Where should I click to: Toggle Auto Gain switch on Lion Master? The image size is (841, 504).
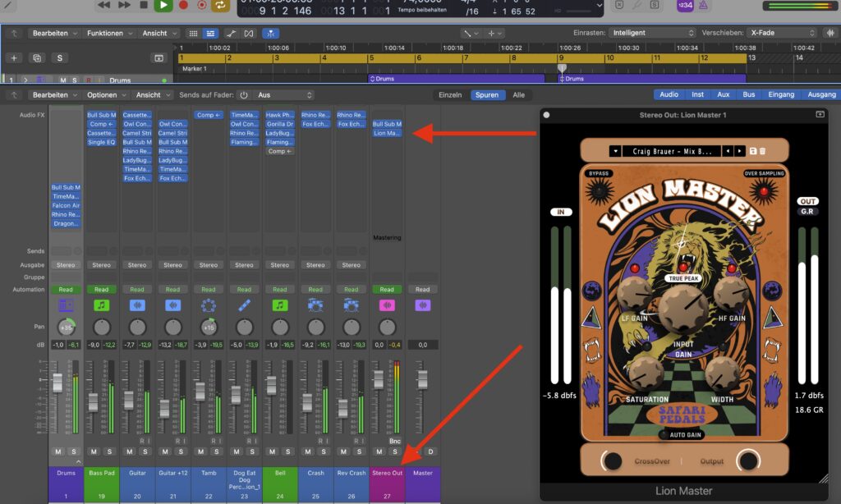664,434
